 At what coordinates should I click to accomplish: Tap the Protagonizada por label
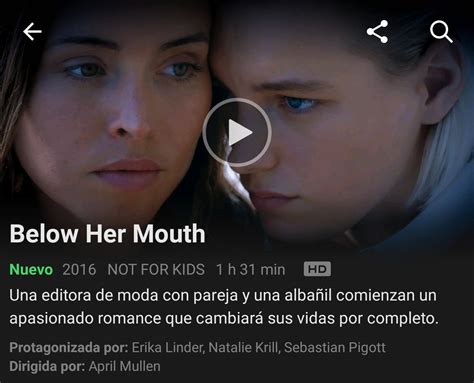tap(69, 348)
